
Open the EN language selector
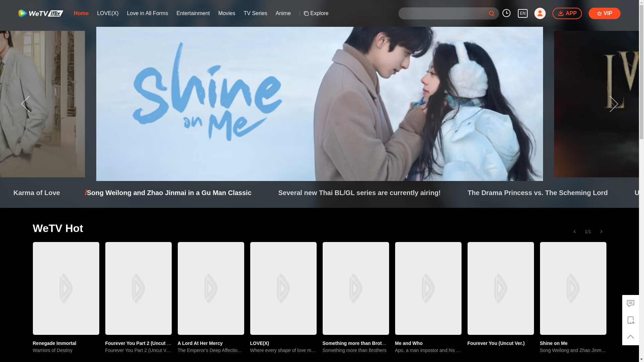[523, 13]
